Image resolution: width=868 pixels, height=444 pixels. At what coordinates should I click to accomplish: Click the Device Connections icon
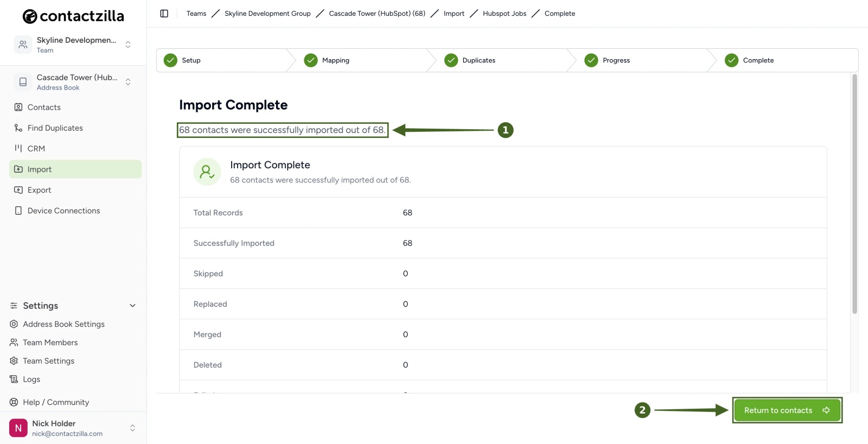[18, 211]
